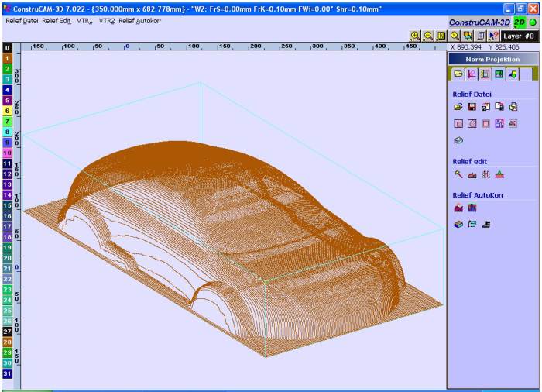The image size is (542, 392).
Task: Click the ConstruCAM-3D logo link
Action: (480, 23)
